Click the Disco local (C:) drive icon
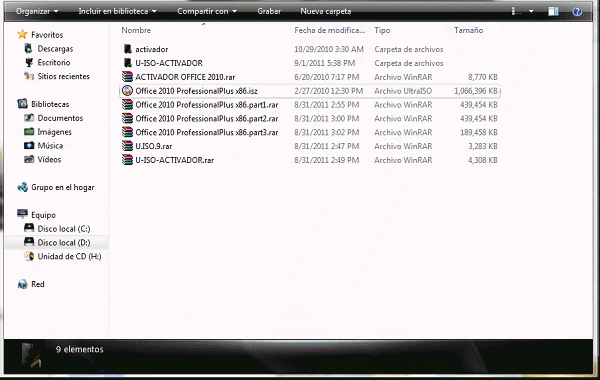The height and width of the screenshot is (380, 600). [29, 228]
